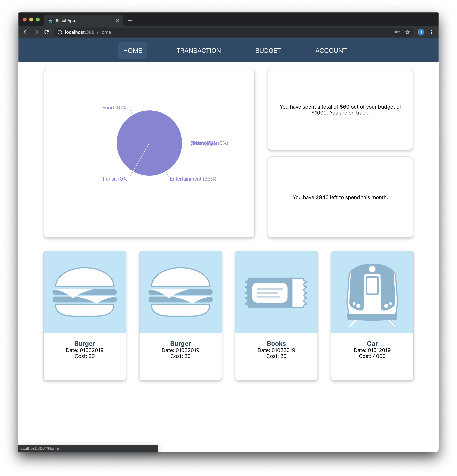The width and height of the screenshot is (457, 476).
Task: Select the first Burger hamburger image
Action: pos(85,292)
